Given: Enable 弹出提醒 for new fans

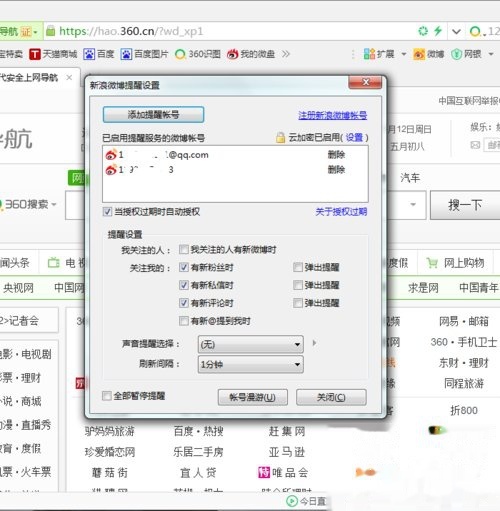Looking at the screenshot, I should point(298,267).
